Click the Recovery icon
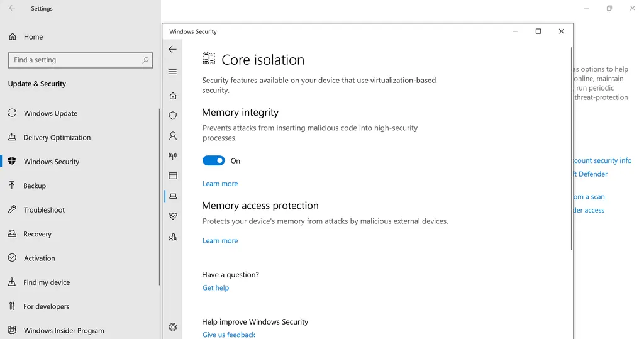Screen dimensions: 644x339 [x=13, y=234]
